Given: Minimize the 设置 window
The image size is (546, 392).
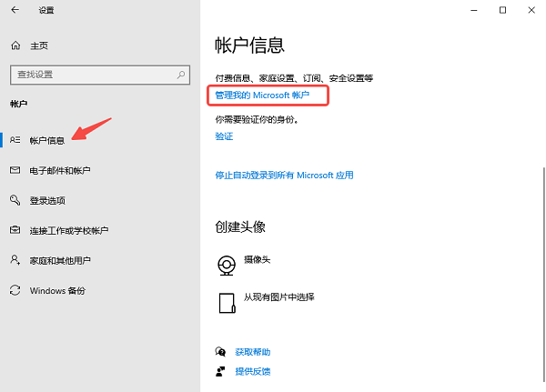Looking at the screenshot, I should click(x=473, y=10).
